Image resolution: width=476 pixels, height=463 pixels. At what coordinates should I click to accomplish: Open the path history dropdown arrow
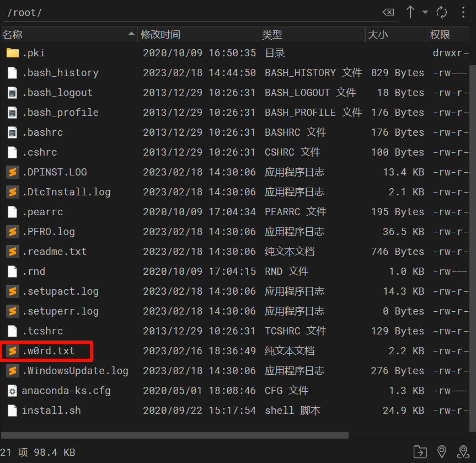pos(425,13)
